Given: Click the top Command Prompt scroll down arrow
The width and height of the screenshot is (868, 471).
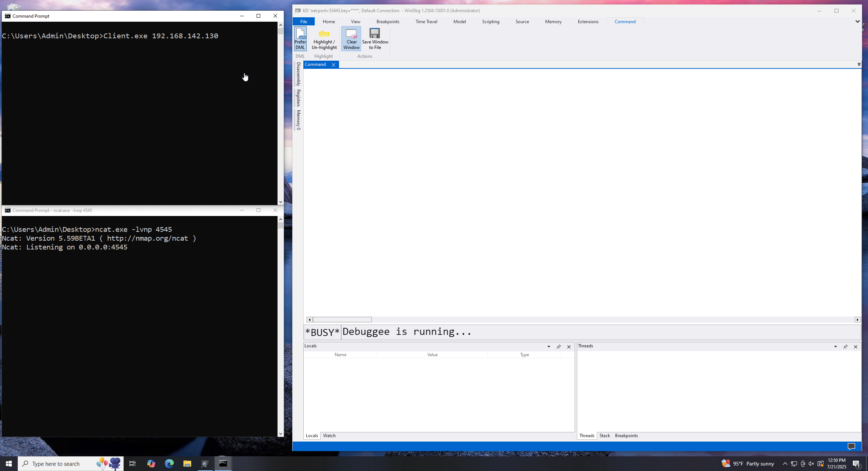Looking at the screenshot, I should (x=280, y=202).
